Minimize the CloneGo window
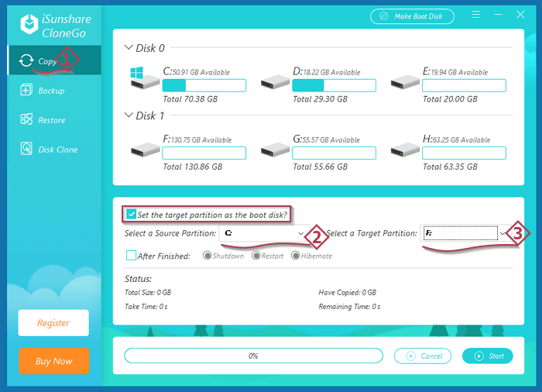Viewport: 542px width, 392px height. [x=498, y=15]
